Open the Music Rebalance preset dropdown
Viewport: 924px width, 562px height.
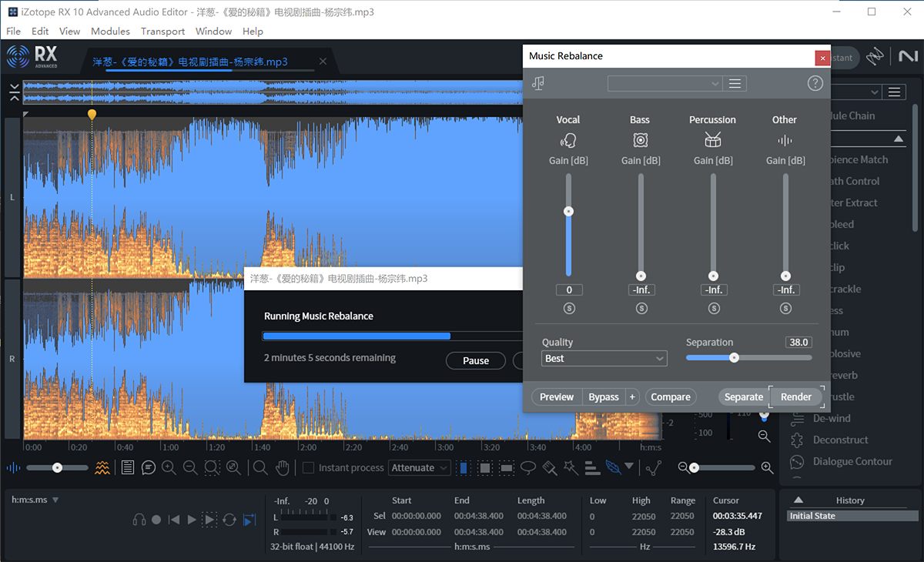pos(665,83)
